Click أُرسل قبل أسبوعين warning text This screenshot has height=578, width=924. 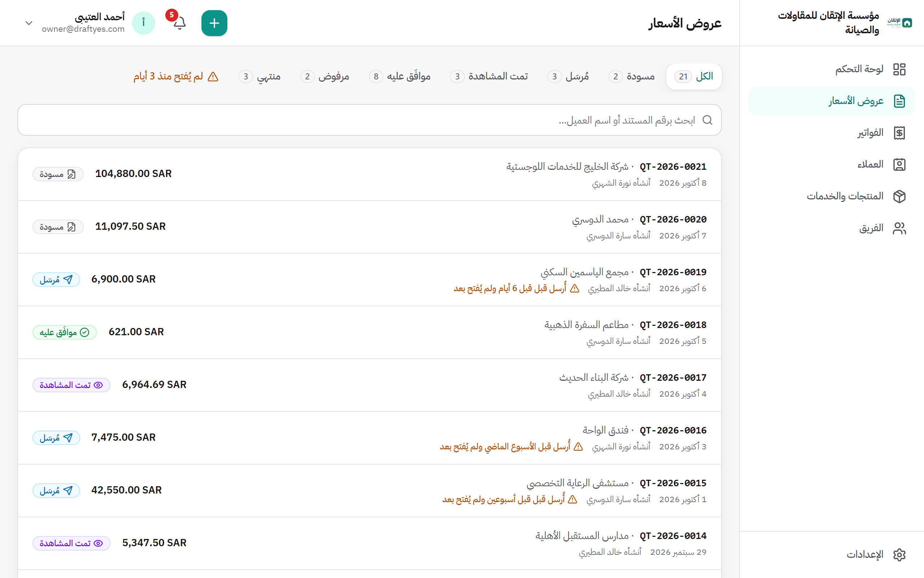click(x=504, y=499)
